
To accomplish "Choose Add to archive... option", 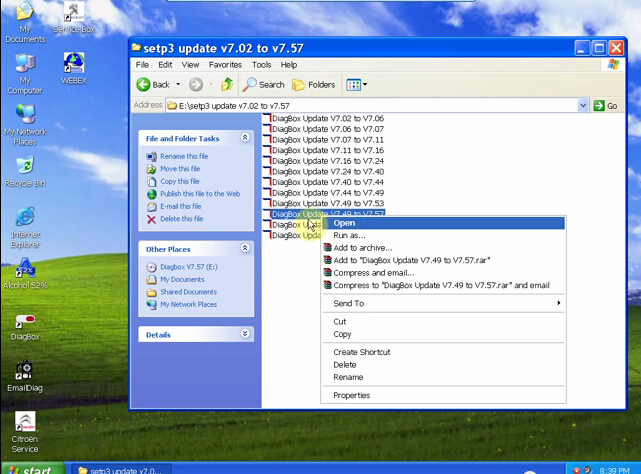I will point(443,248).
